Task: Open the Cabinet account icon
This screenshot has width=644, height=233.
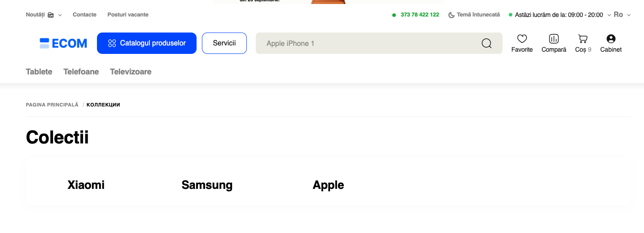Action: (611, 39)
